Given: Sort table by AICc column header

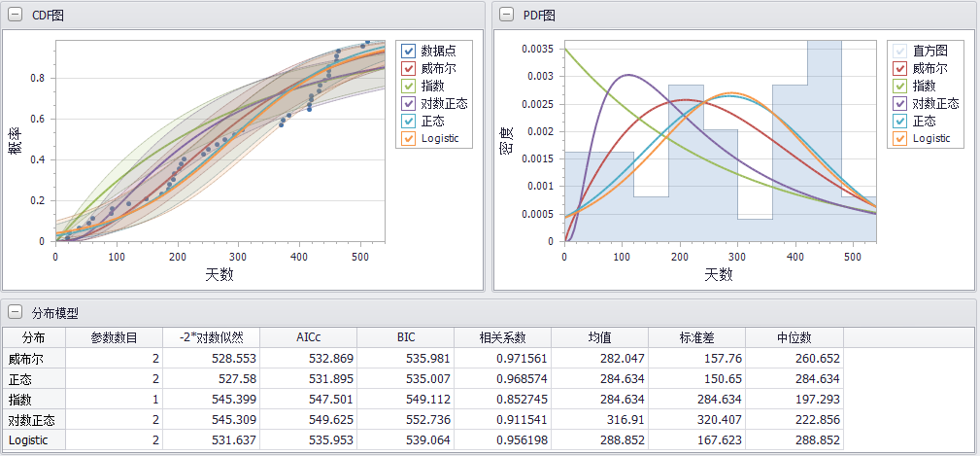Looking at the screenshot, I should coord(308,337).
